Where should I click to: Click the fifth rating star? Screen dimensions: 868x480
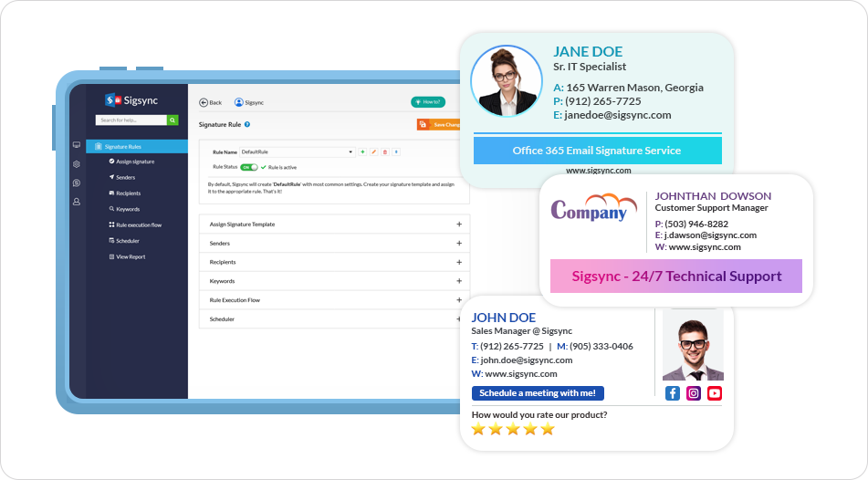548,429
